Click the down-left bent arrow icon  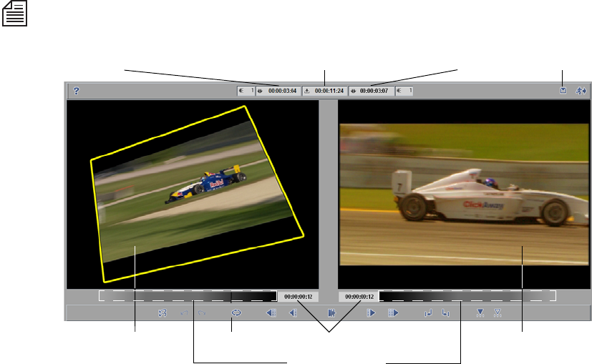tap(428, 313)
